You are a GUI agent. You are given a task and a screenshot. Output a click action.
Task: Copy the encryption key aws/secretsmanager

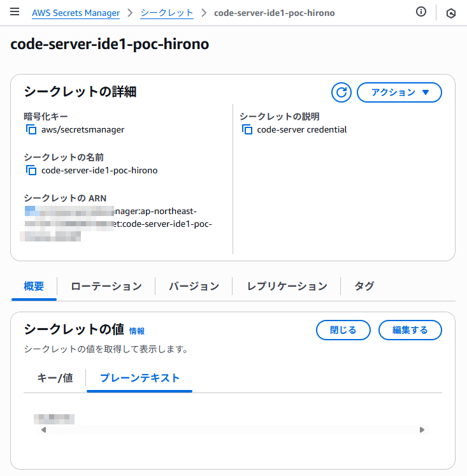pos(31,129)
